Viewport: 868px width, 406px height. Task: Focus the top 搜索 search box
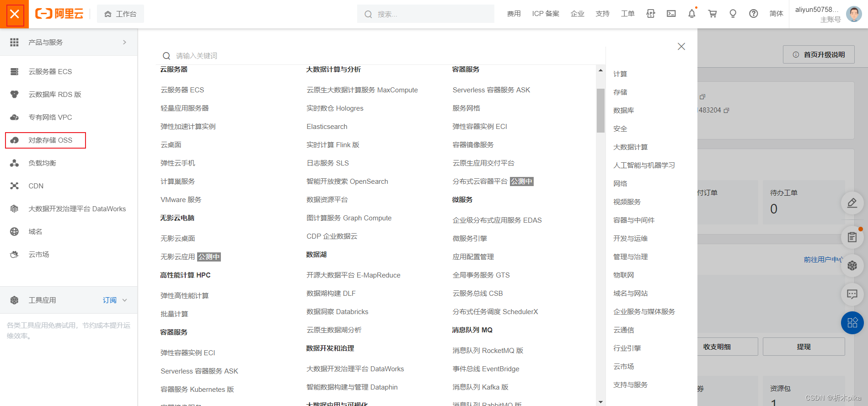(425, 14)
